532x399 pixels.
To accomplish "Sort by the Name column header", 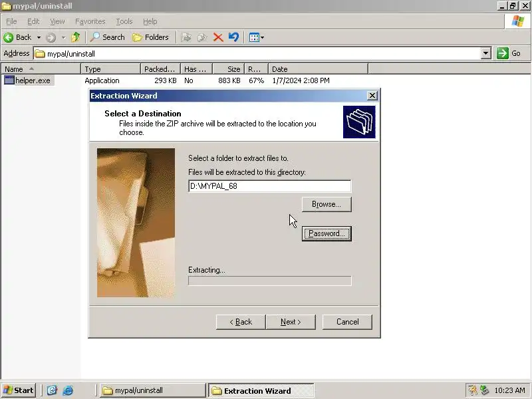I will pos(41,69).
